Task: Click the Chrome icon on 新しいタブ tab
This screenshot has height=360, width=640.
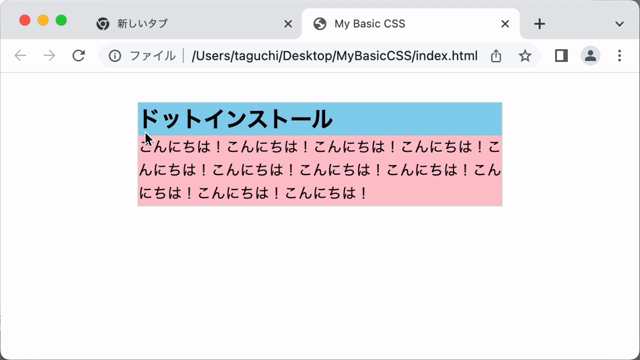Action: 103,24
